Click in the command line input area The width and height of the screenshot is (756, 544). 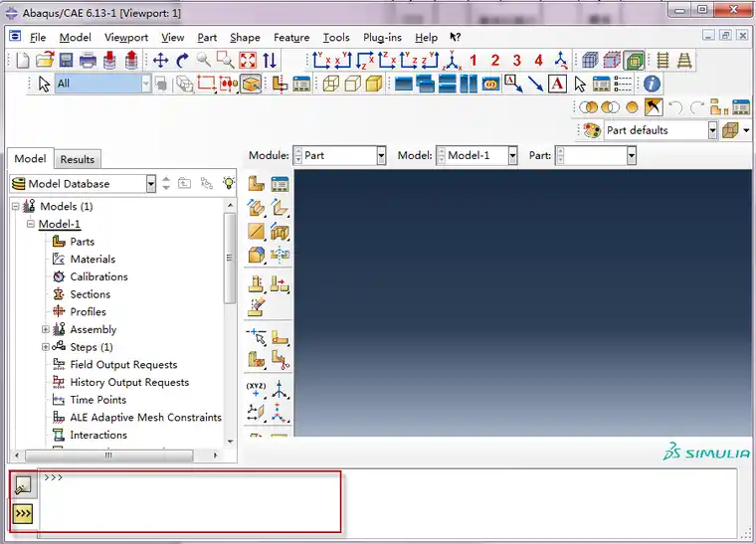coord(386,503)
